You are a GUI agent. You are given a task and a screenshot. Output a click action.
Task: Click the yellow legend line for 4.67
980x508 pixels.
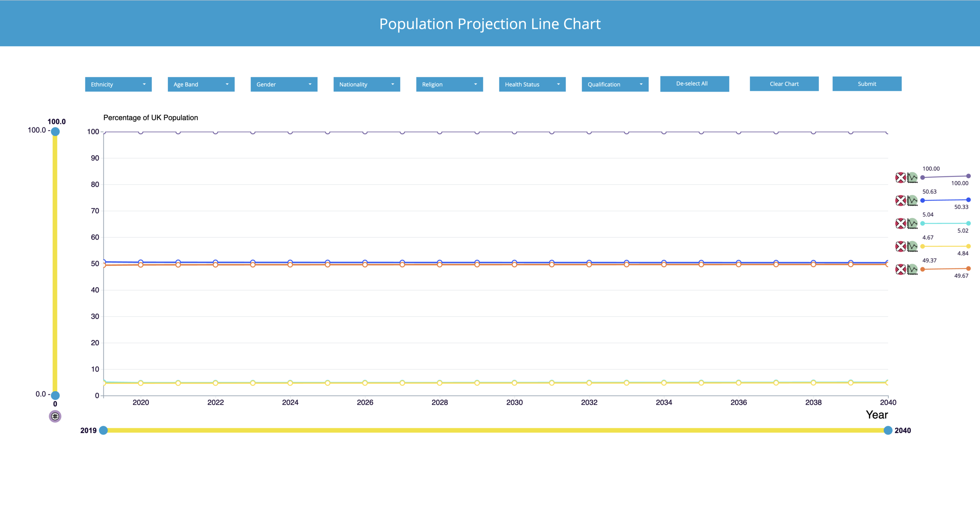pos(946,246)
